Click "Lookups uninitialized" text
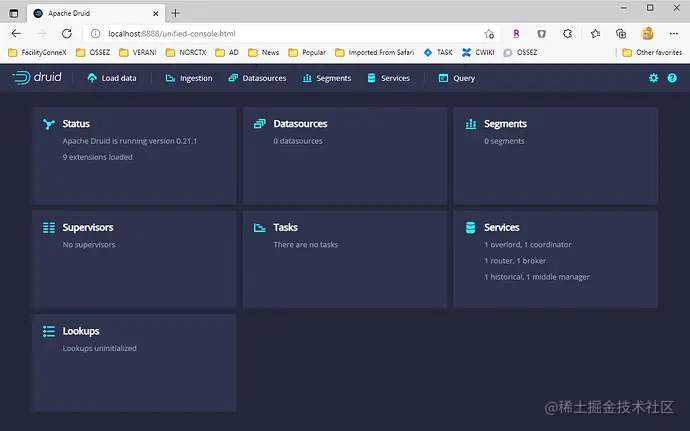Viewport: 690px width, 431px height. point(99,348)
